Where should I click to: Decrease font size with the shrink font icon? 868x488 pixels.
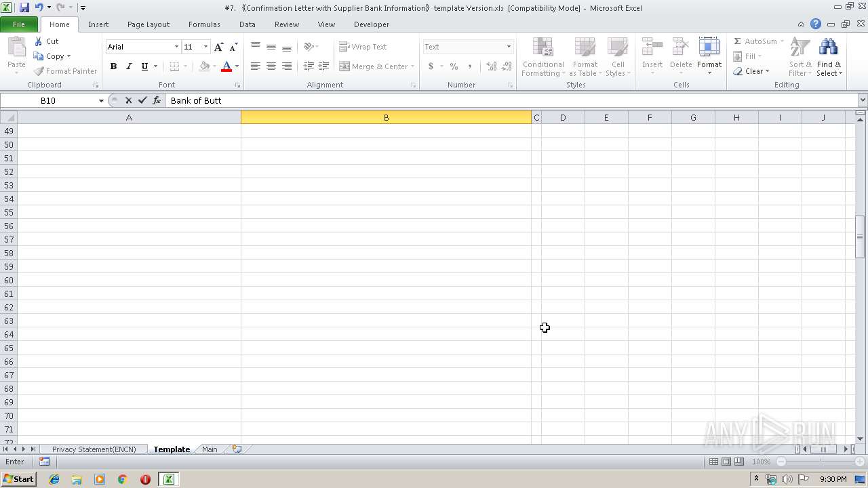coord(233,47)
